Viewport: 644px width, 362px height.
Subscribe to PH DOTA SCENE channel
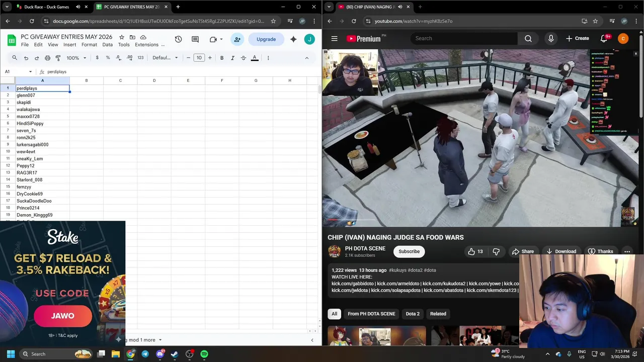click(x=409, y=251)
